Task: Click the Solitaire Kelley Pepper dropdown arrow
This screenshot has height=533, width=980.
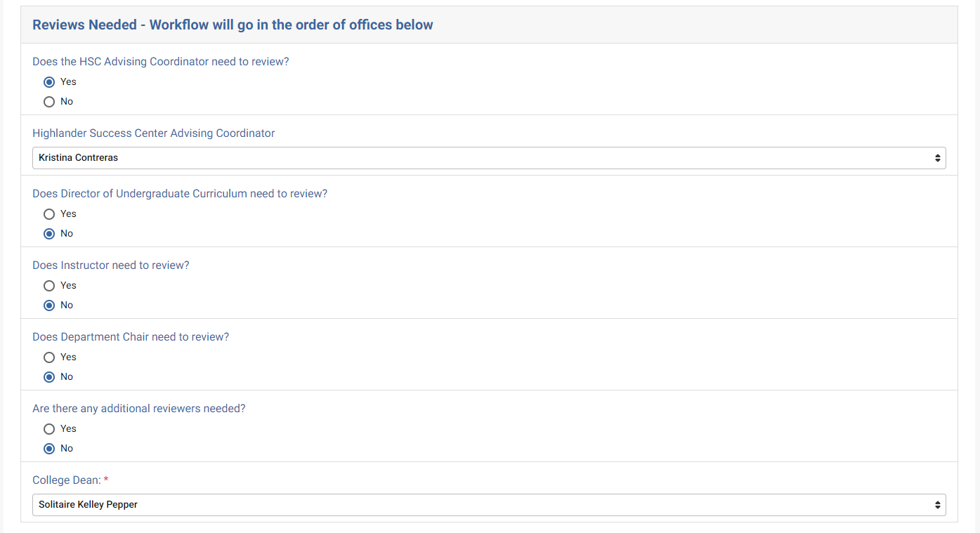Action: (937, 505)
